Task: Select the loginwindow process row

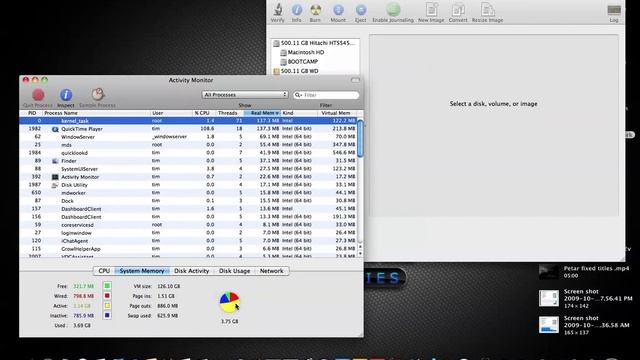Action: tap(188, 233)
